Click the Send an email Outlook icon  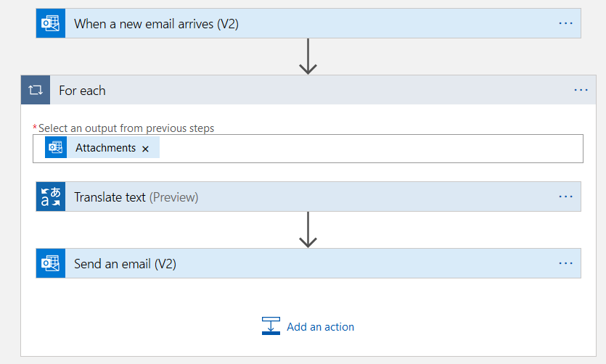click(51, 263)
